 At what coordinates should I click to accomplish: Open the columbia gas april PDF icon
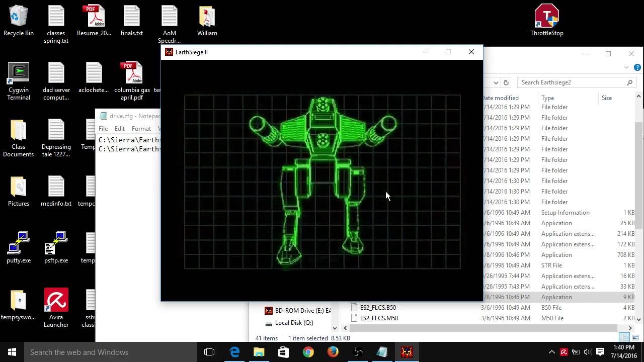[x=132, y=80]
